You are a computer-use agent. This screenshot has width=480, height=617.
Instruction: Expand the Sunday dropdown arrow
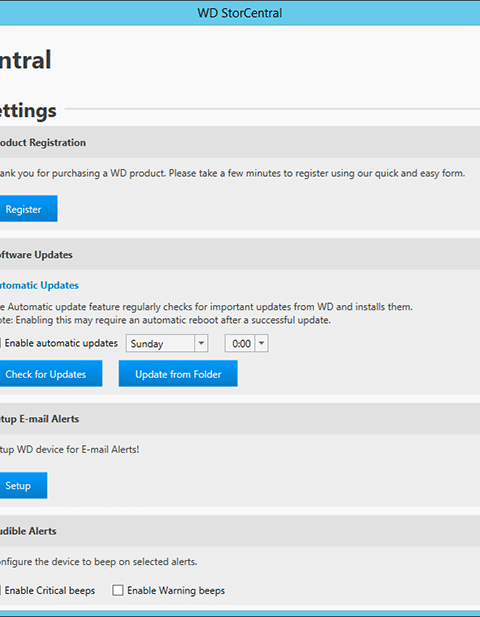(x=201, y=344)
